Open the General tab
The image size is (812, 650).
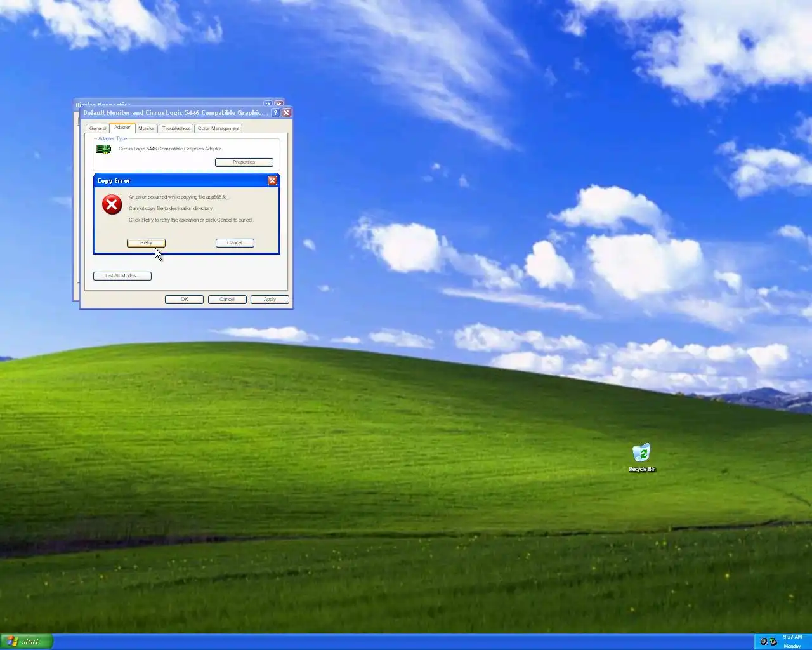coord(98,128)
